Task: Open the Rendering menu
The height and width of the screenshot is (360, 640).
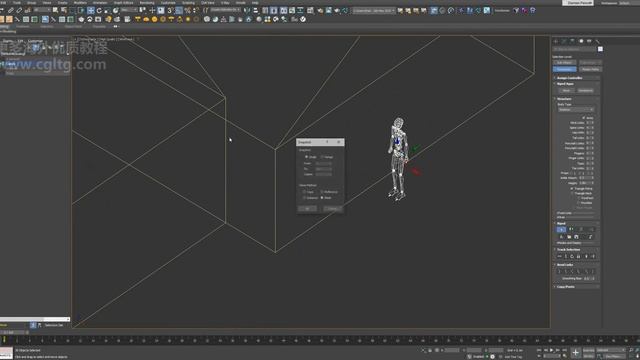Action: 147,2
